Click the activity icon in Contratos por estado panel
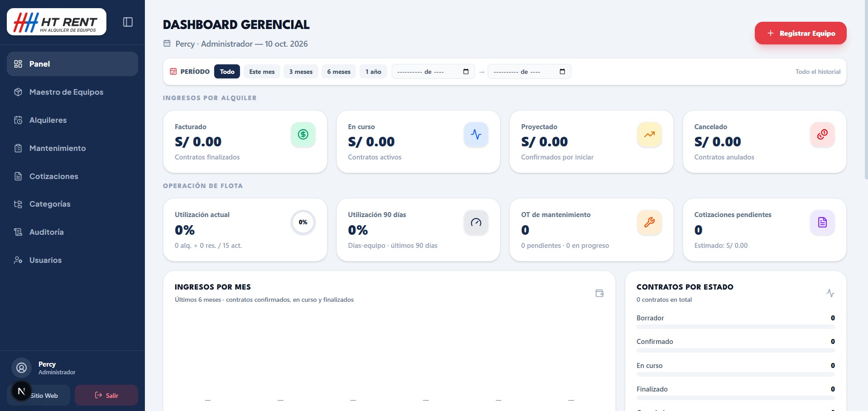The height and width of the screenshot is (411, 868). tap(830, 293)
